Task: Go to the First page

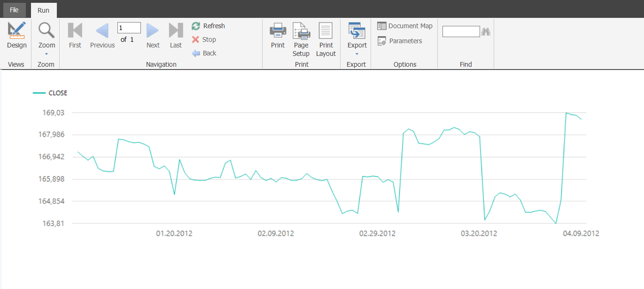Action: point(75,36)
